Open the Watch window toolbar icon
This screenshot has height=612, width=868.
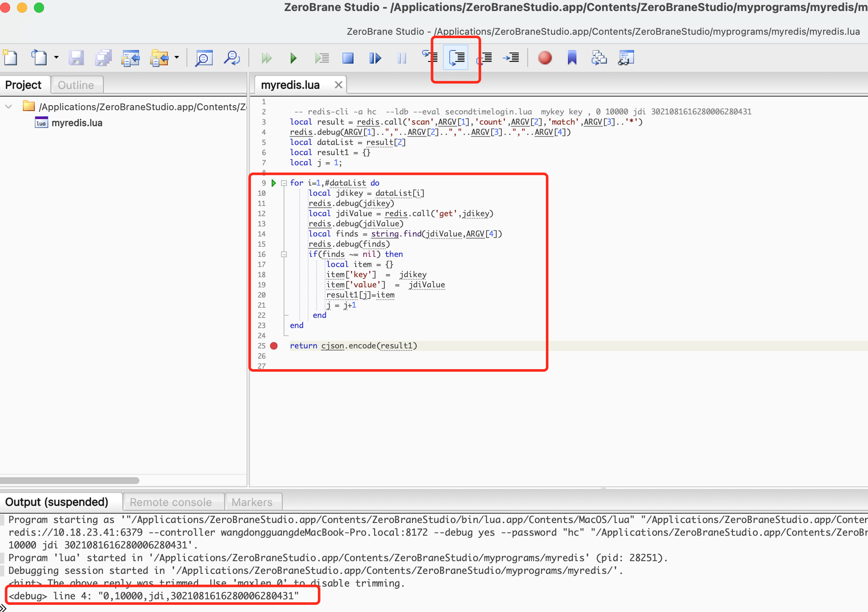[x=626, y=58]
